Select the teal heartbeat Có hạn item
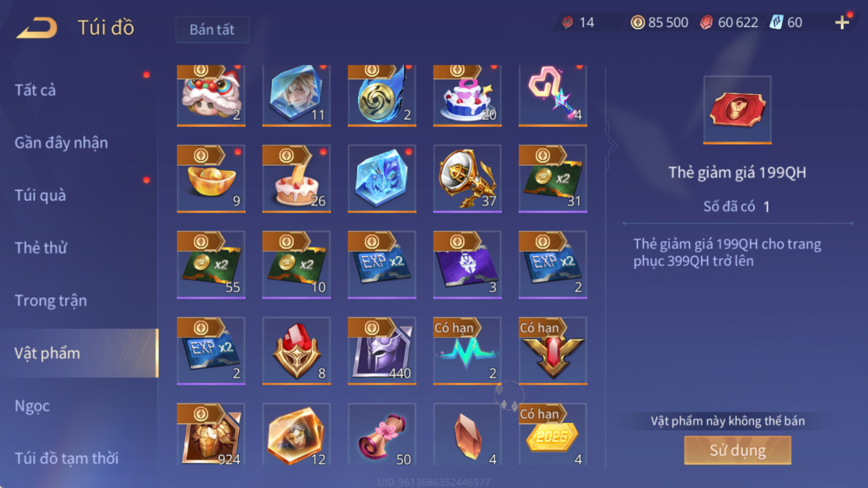This screenshot has width=868, height=488. pos(467,351)
